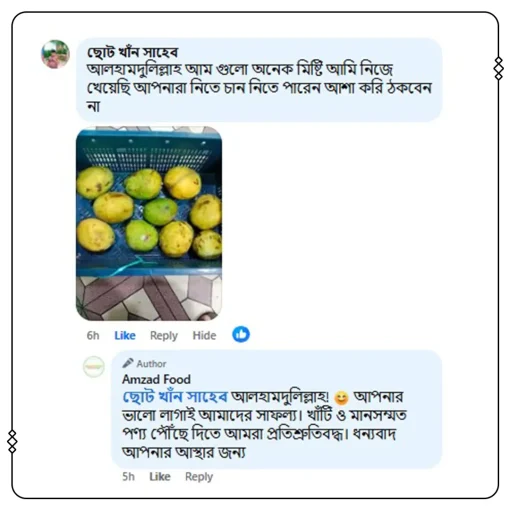
Task: Click the Author pencil badge icon
Action: [x=128, y=363]
